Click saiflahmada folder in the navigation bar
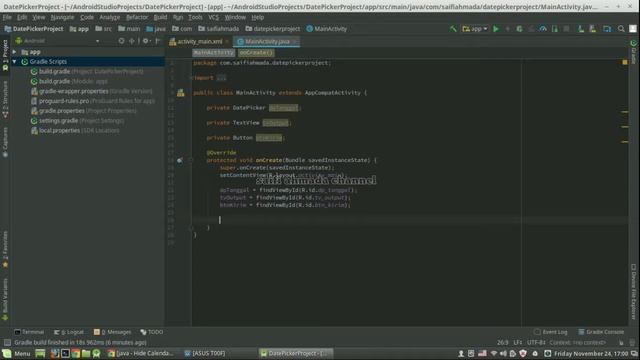Image resolution: width=640 pixels, height=360 pixels. 219,29
